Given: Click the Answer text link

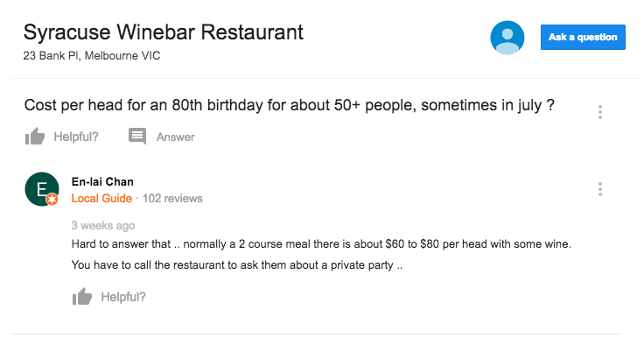Looking at the screenshot, I should pyautogui.click(x=175, y=137).
